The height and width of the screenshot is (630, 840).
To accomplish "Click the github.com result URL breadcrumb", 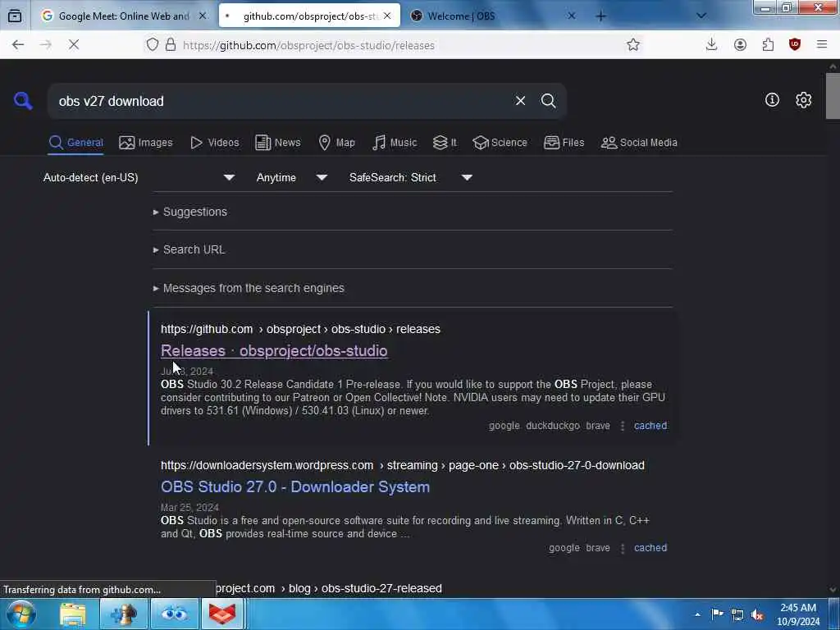I will 300,329.
